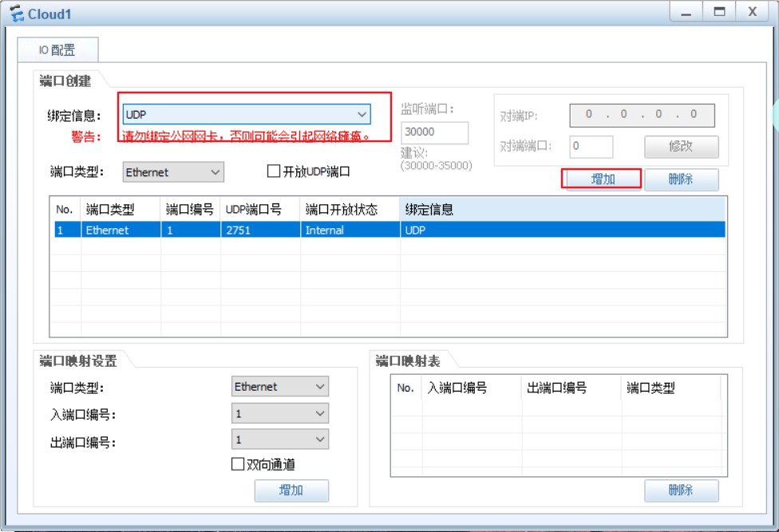Minimize the Cloud1 window

[x=686, y=11]
